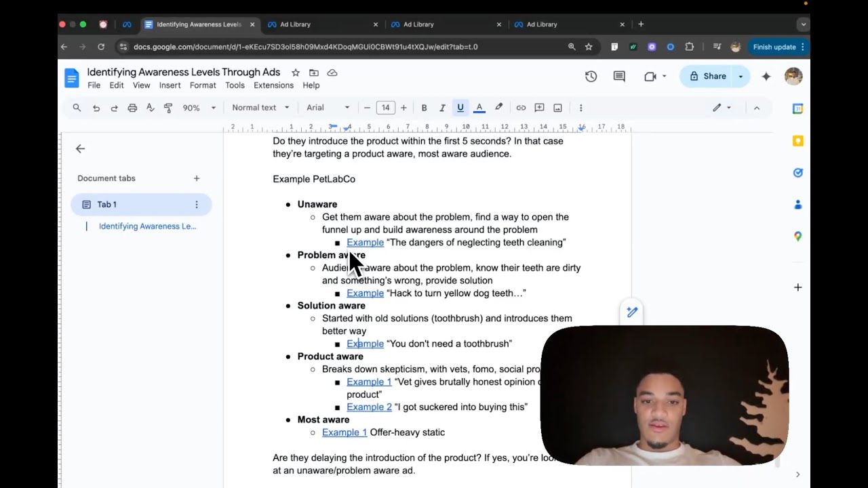
Task: Add a comment from the toolbar
Action: coord(540,108)
